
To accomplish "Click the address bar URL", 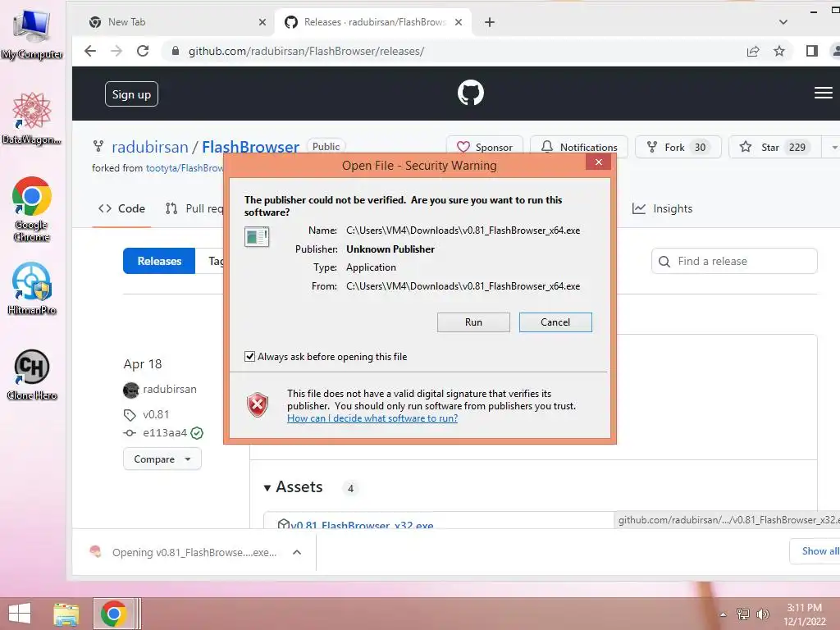I will tap(306, 51).
